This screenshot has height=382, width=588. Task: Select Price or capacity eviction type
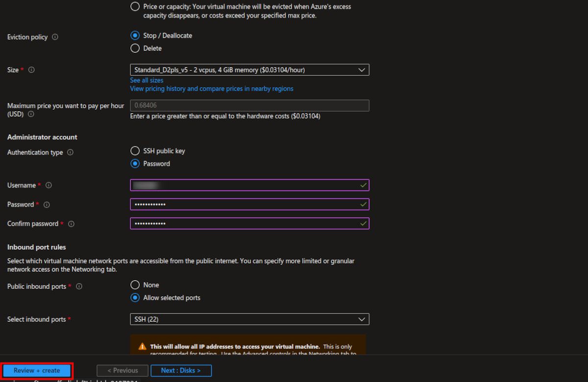click(x=135, y=7)
